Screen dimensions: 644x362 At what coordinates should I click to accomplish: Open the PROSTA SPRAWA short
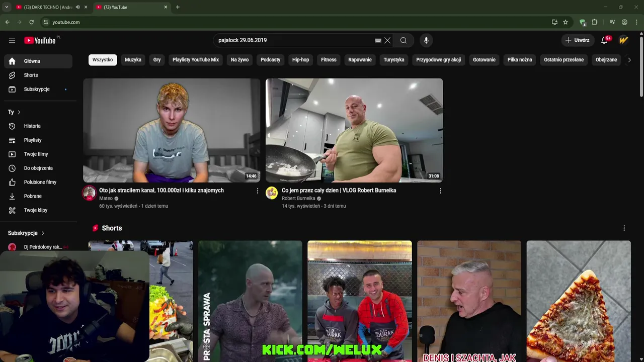[x=250, y=301]
